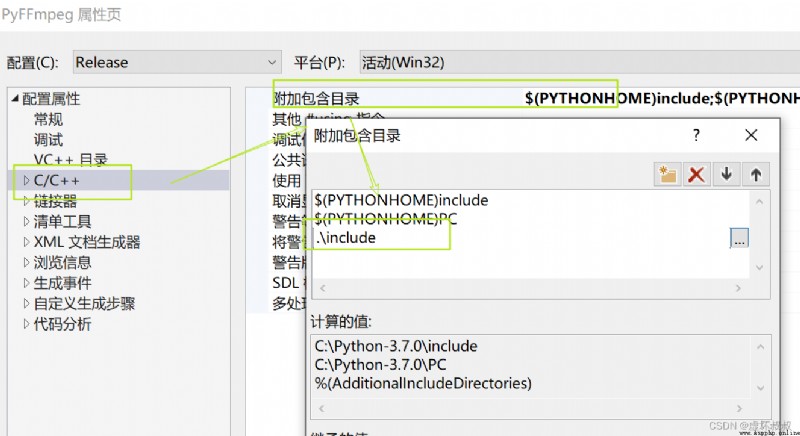Select 代码分析 in the property tree

pyautogui.click(x=62, y=324)
